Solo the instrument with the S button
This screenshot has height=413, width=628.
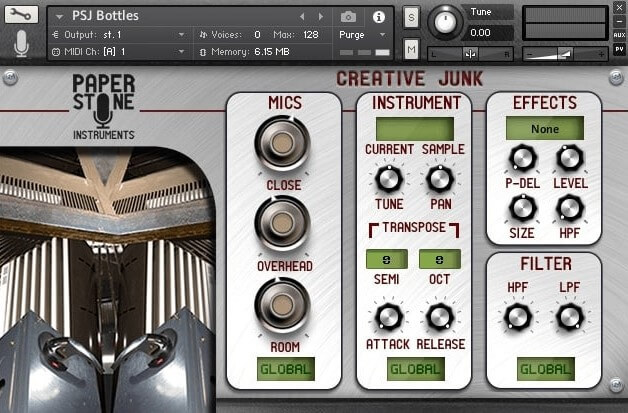[x=411, y=17]
